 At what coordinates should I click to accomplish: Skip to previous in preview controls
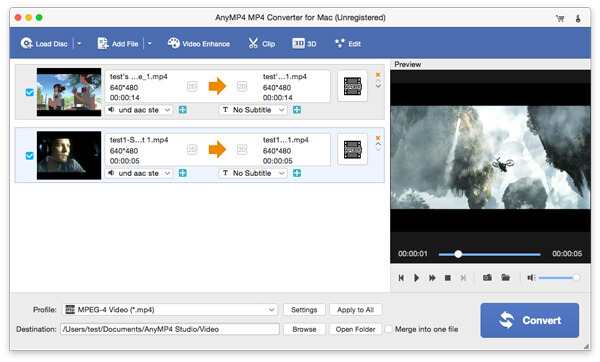[x=401, y=278]
